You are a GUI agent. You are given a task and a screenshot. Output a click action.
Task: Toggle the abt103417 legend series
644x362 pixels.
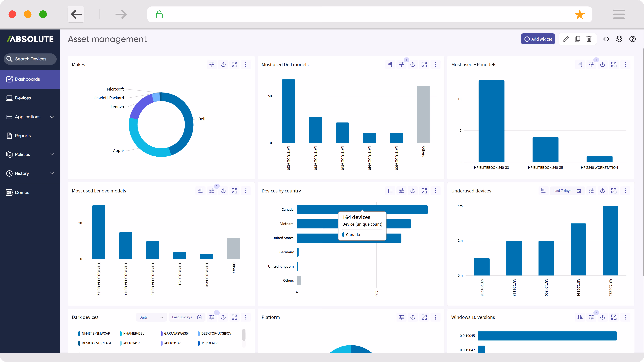pyautogui.click(x=131, y=343)
